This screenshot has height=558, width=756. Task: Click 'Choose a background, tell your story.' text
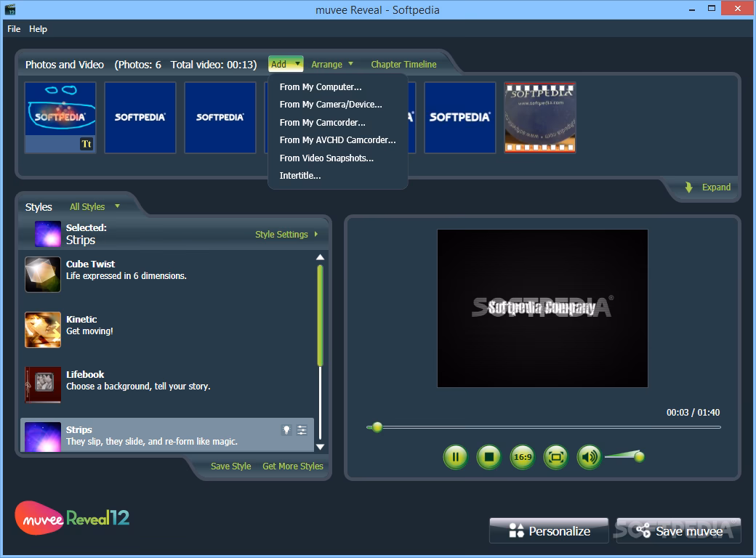point(138,386)
